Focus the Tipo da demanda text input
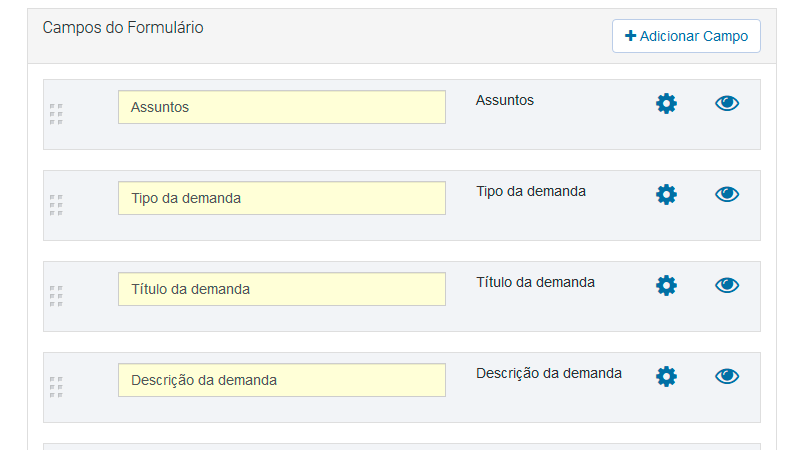The width and height of the screenshot is (800, 450). pos(282,198)
